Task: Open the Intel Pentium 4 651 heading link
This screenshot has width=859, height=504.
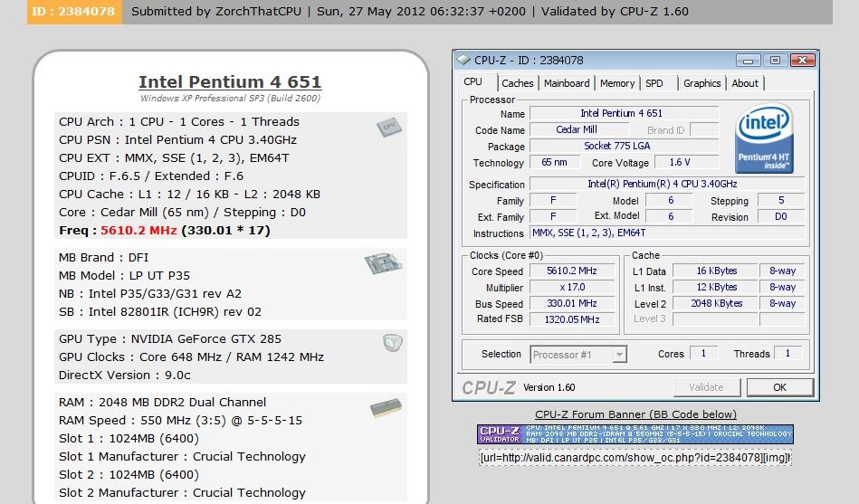Action: tap(230, 81)
